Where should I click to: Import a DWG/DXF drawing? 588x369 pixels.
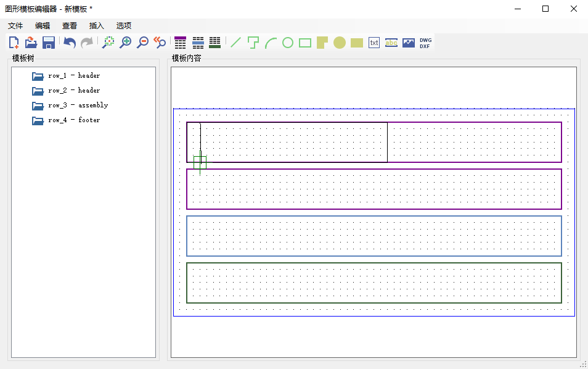tap(426, 43)
